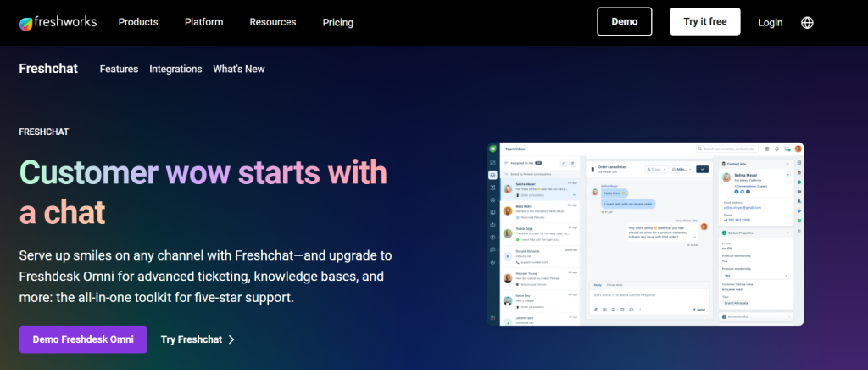Viewport: 868px width, 370px height.
Task: Click the search conversation field in preview
Action: pyautogui.click(x=727, y=149)
